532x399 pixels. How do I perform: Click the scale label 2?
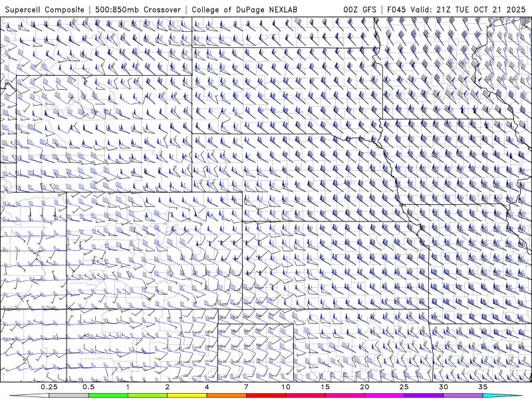click(x=168, y=387)
